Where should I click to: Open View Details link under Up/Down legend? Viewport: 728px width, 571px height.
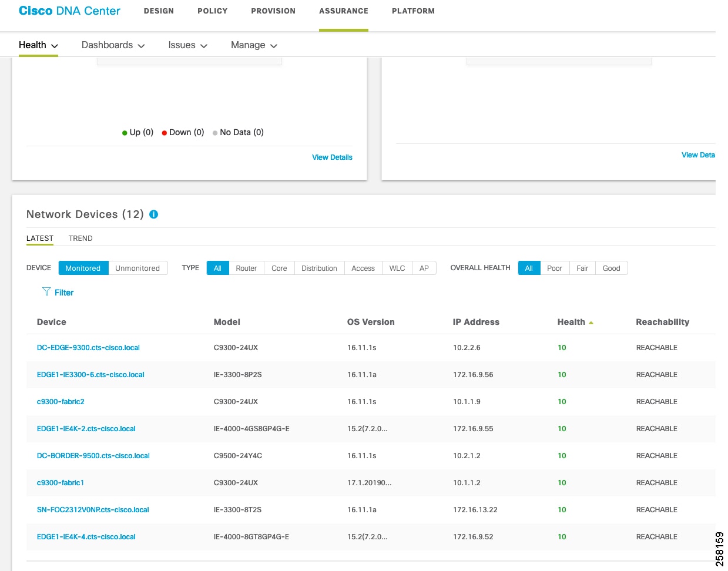coord(332,157)
